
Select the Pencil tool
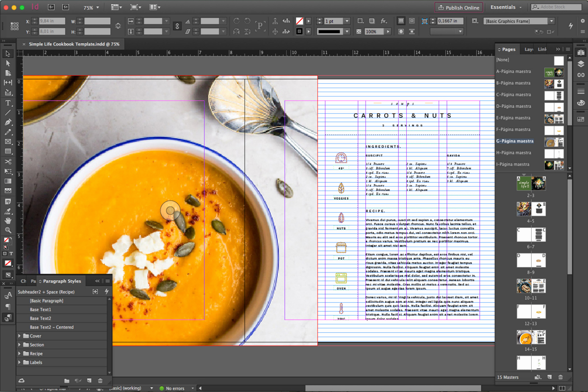point(8,132)
